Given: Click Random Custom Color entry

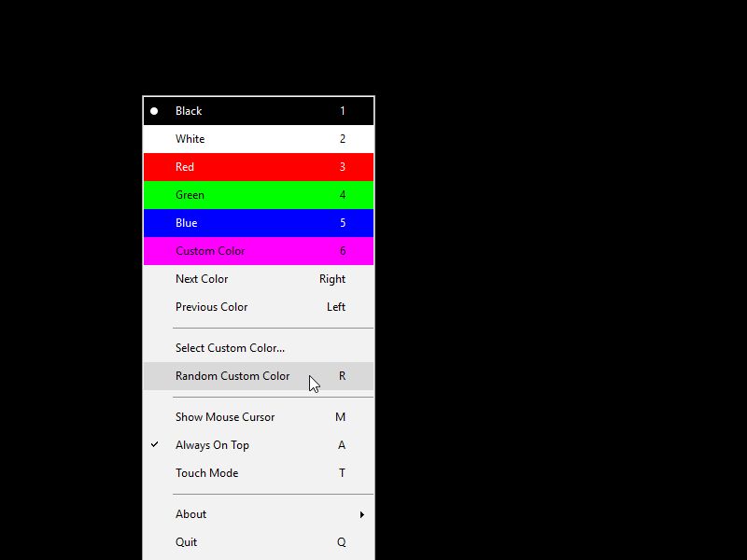Looking at the screenshot, I should click(259, 376).
